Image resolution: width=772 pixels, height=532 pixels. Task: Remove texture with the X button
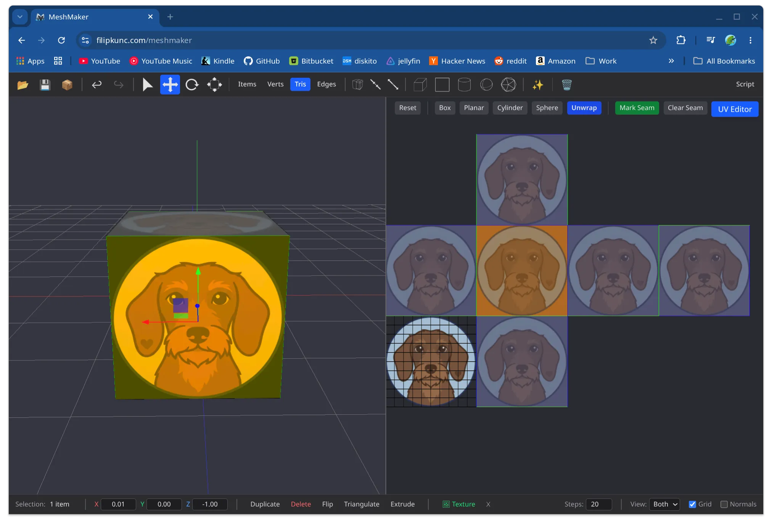[488, 504]
